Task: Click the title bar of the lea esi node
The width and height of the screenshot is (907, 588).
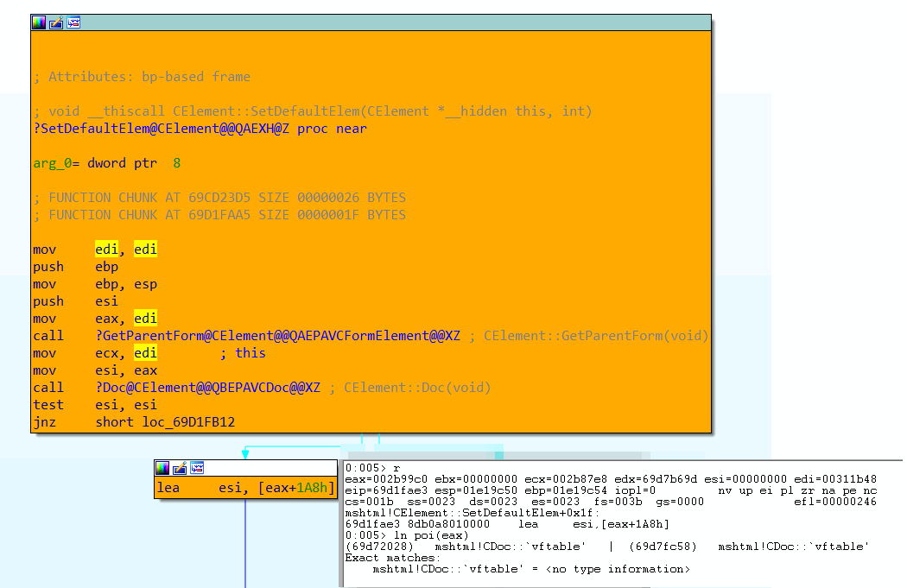Action: [245, 468]
